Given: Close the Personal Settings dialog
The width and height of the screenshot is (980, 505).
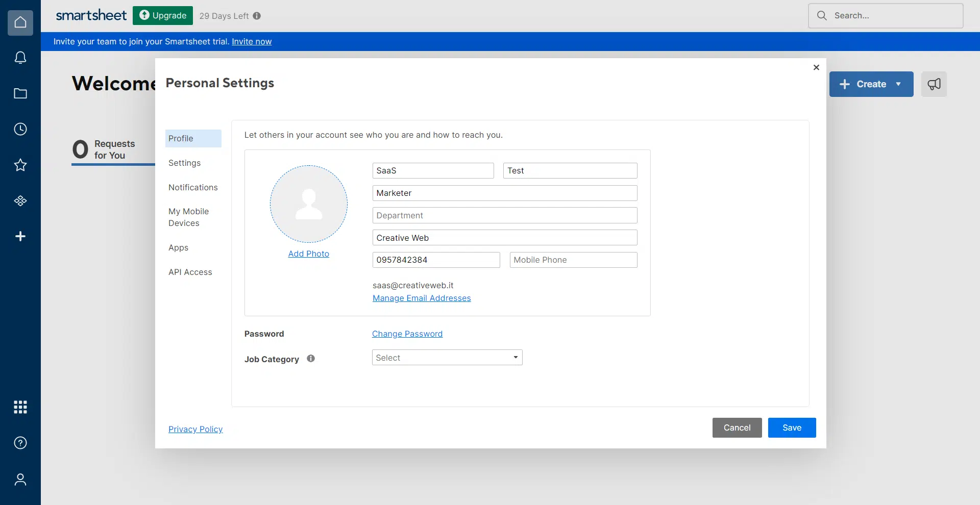Looking at the screenshot, I should click(816, 67).
